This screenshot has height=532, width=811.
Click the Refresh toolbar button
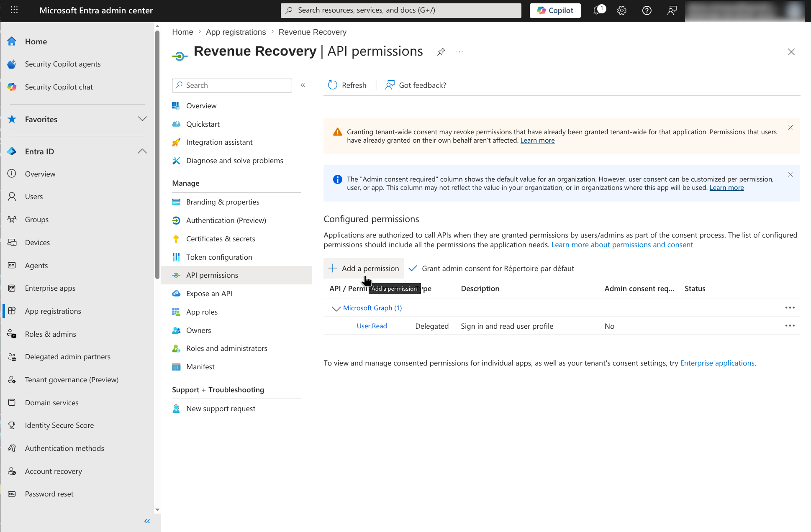[347, 85]
